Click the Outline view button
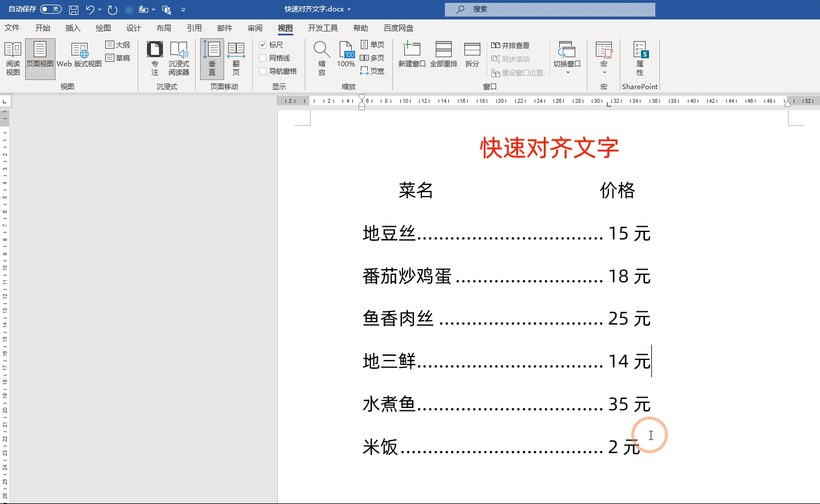Viewport: 820px width, 504px height. (118, 45)
